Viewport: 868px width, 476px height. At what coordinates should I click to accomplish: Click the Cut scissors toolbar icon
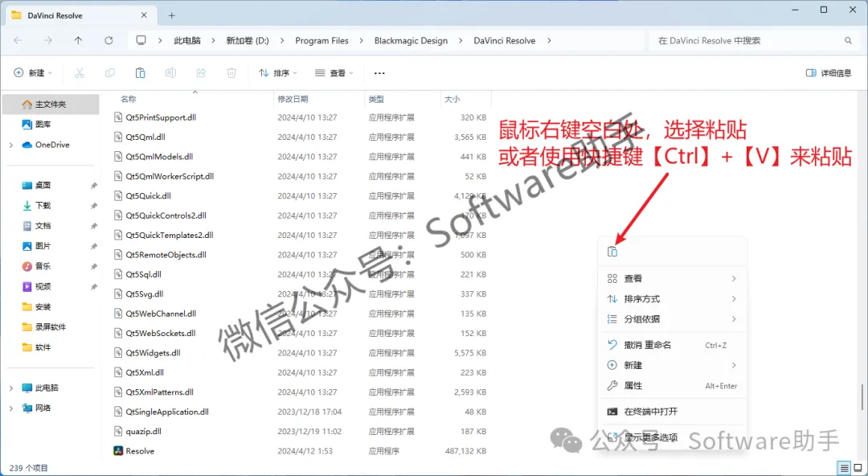coord(80,72)
